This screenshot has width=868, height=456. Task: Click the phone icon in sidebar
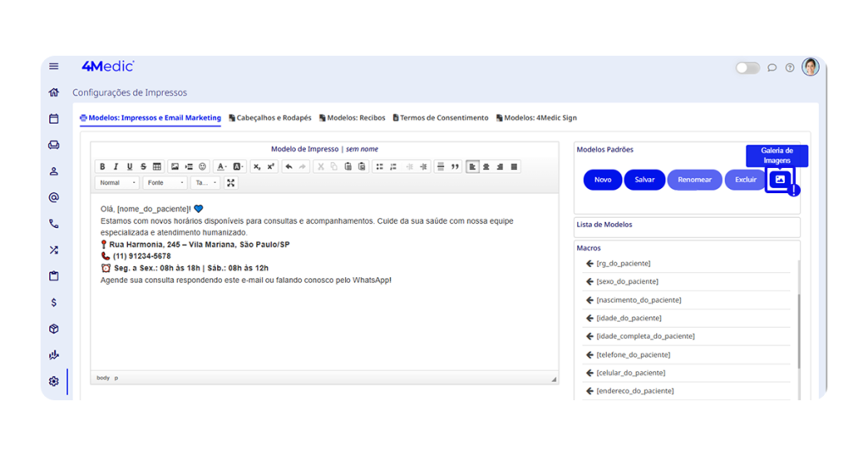(x=54, y=224)
